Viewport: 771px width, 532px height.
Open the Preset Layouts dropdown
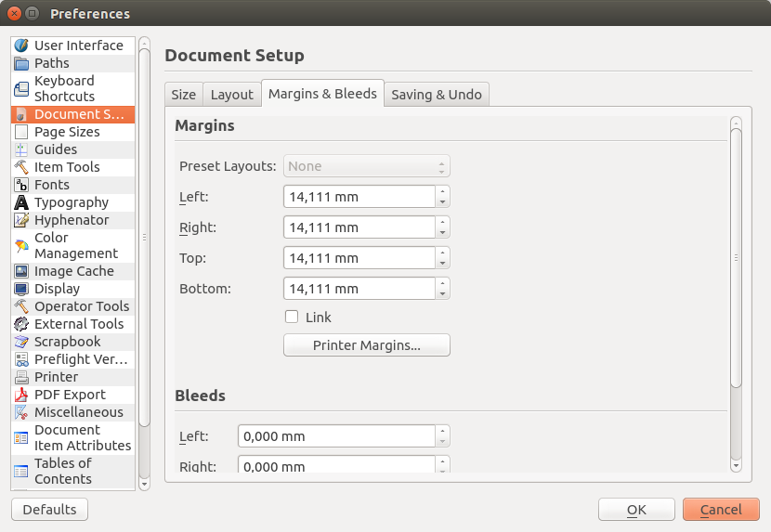point(366,166)
